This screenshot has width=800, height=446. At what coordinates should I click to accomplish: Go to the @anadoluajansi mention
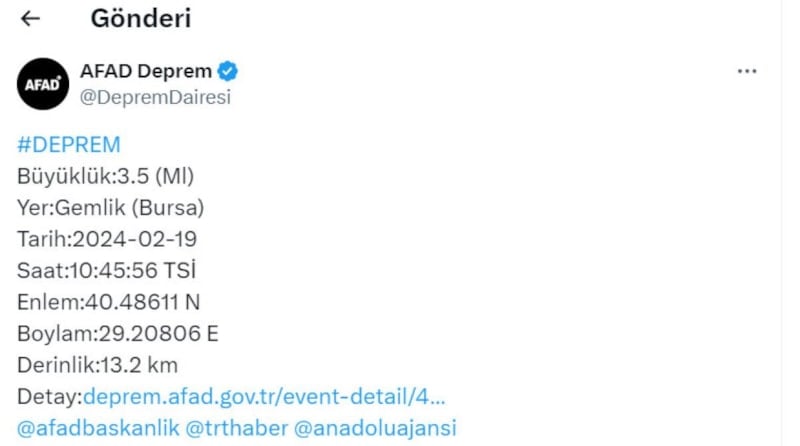point(375,428)
